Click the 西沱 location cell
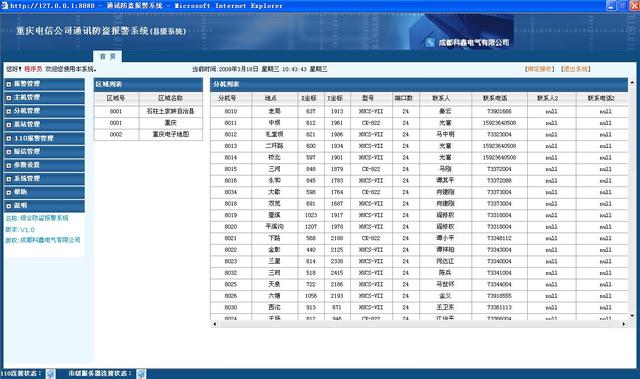 pyautogui.click(x=275, y=307)
